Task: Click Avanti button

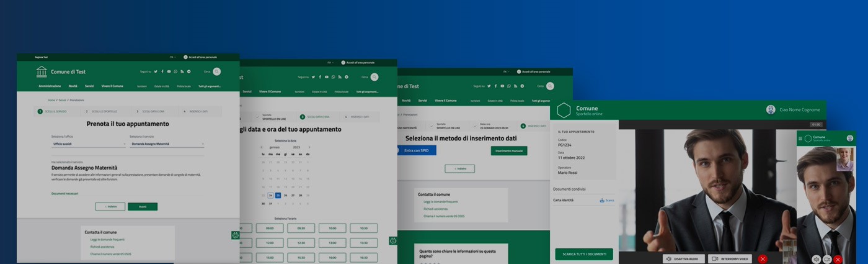Action: click(x=143, y=206)
